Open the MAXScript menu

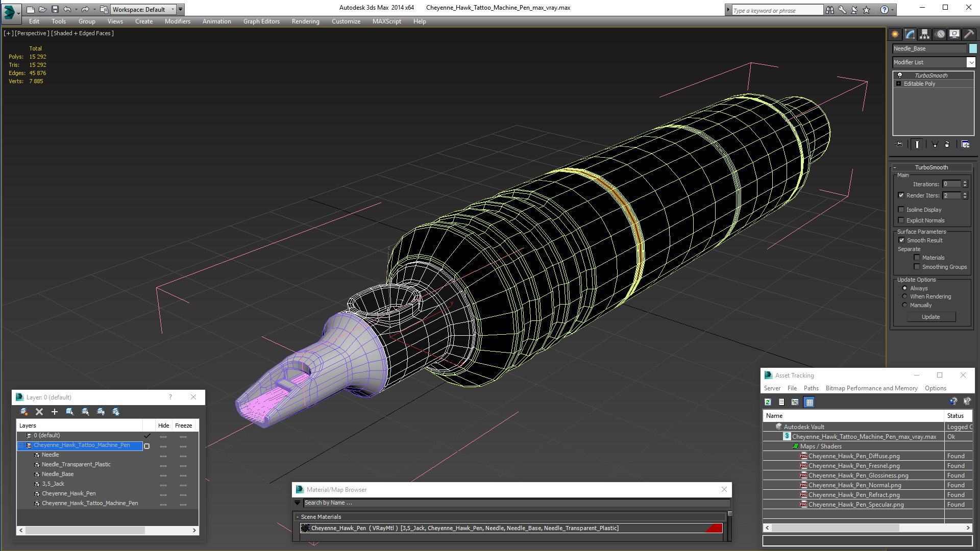tap(386, 21)
